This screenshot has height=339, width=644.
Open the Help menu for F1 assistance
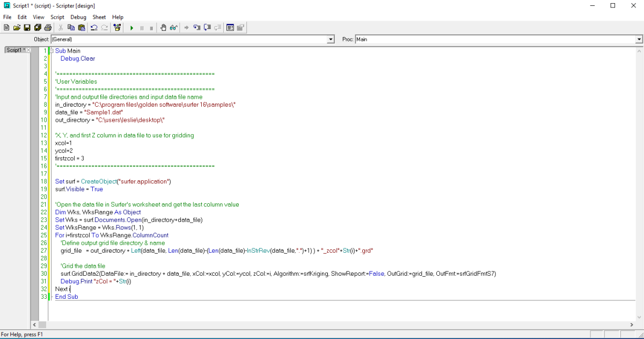point(118,17)
